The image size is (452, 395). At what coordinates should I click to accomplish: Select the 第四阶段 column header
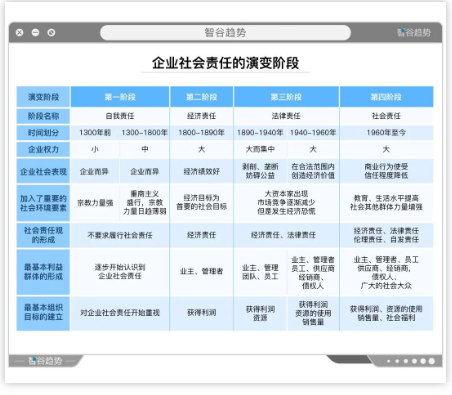(x=386, y=97)
